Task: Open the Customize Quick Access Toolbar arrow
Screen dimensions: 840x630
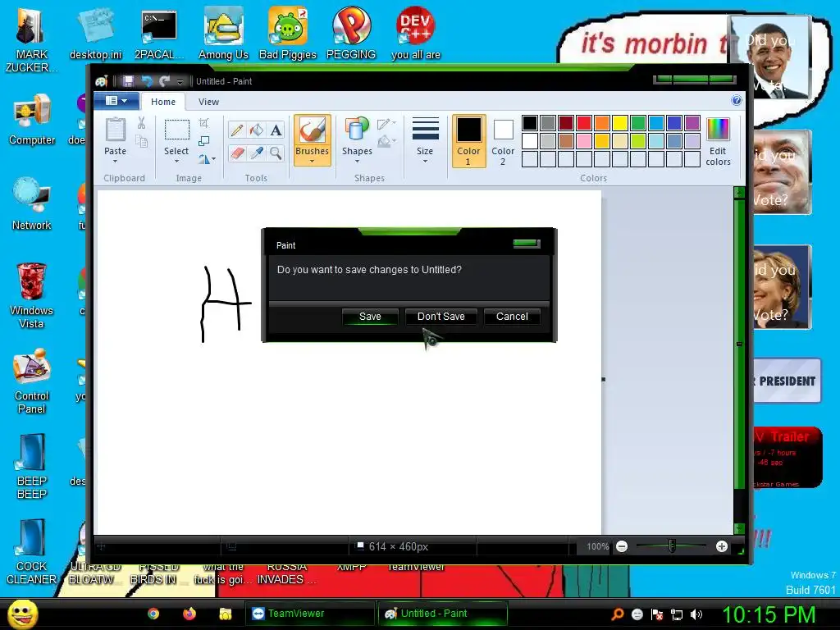Action: click(x=180, y=81)
